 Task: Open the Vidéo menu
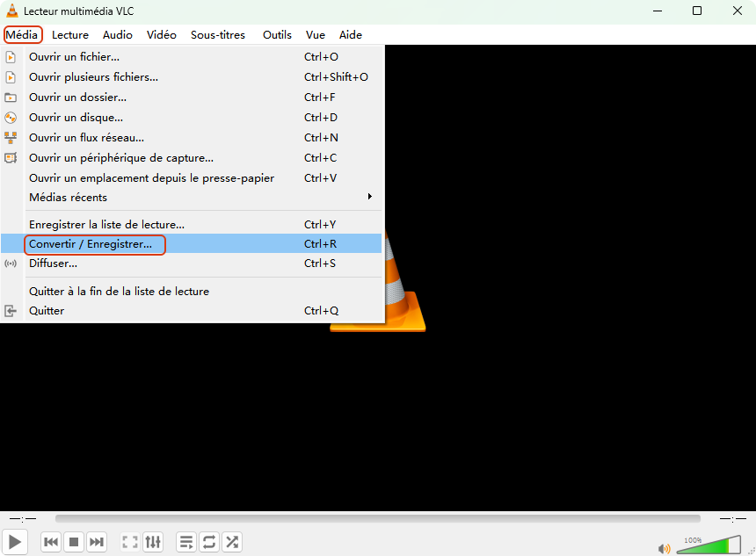pyautogui.click(x=162, y=34)
